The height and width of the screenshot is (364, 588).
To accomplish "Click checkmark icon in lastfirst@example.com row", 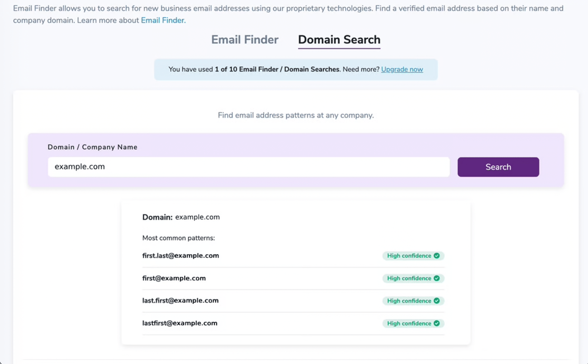I will (436, 324).
